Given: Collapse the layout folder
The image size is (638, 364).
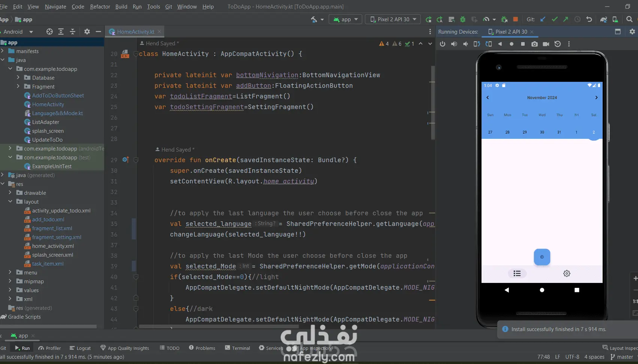Looking at the screenshot, I should (x=10, y=202).
